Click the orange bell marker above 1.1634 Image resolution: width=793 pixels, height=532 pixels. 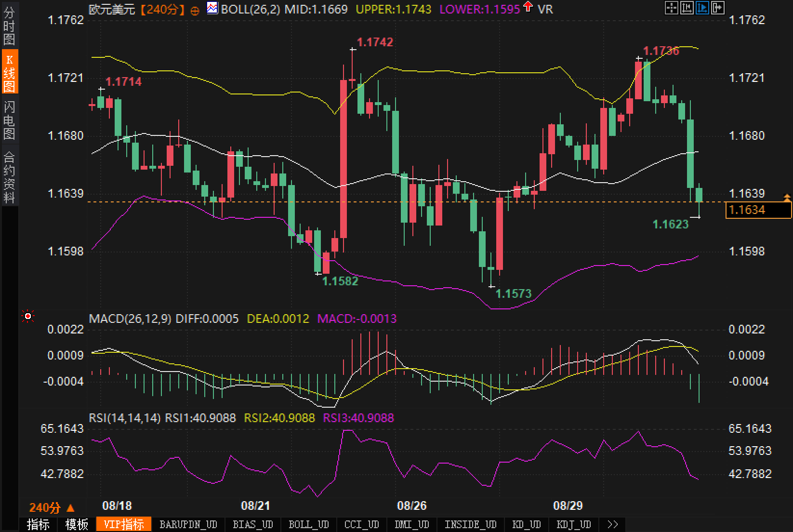[x=787, y=197]
